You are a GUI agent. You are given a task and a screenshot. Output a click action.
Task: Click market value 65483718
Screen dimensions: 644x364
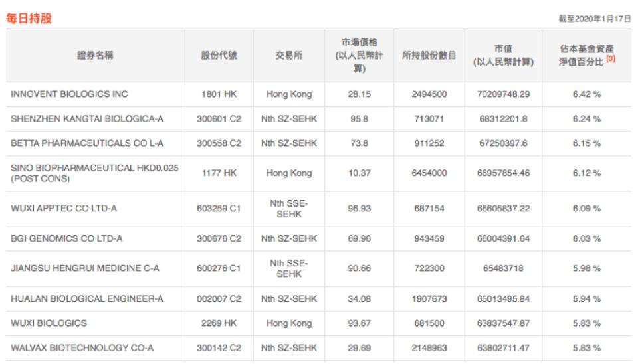click(x=503, y=268)
